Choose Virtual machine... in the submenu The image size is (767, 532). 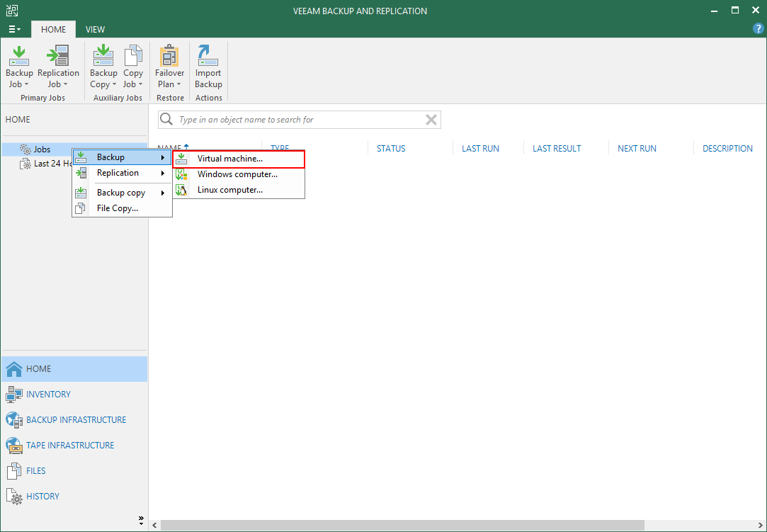pos(239,159)
